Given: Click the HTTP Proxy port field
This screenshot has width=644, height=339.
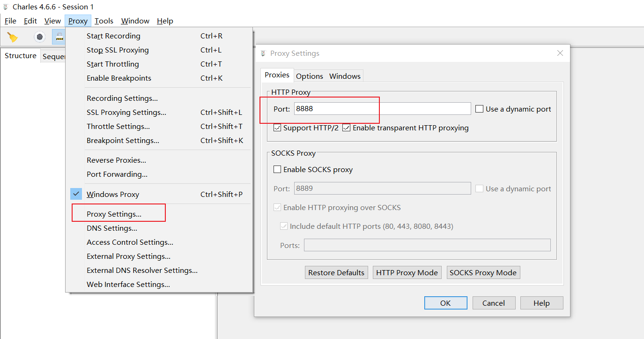Looking at the screenshot, I should tap(382, 109).
